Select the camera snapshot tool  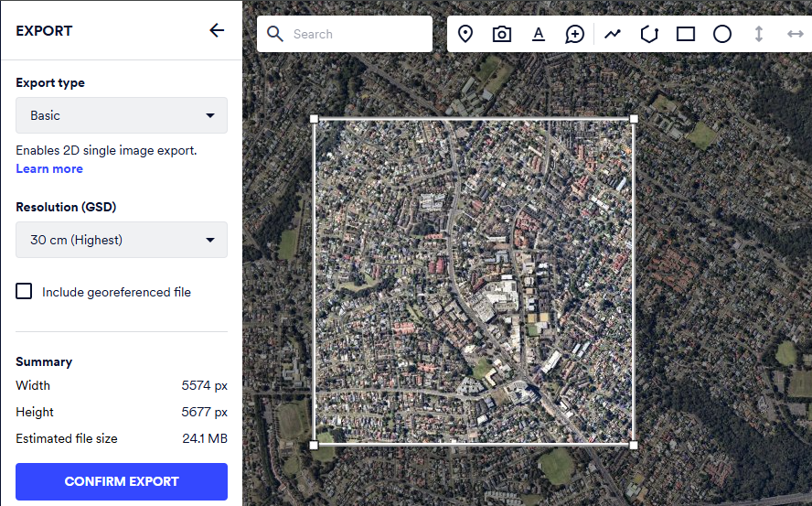[x=502, y=34]
